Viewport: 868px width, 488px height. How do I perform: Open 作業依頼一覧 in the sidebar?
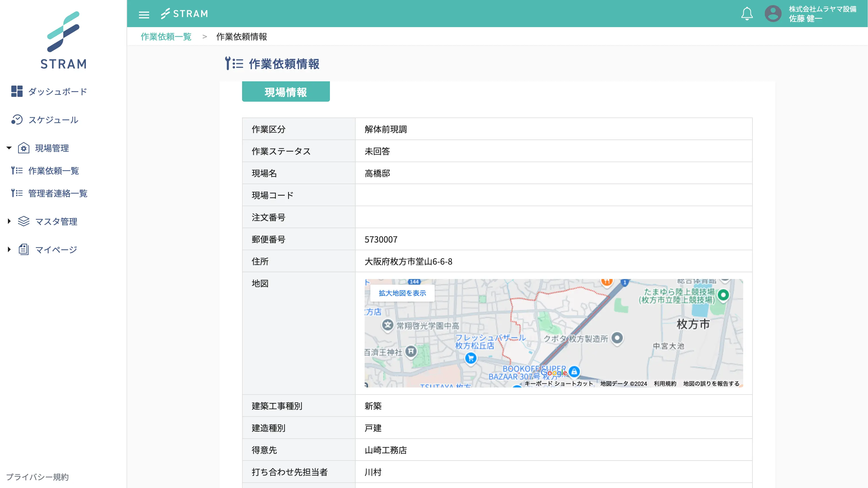coord(53,171)
